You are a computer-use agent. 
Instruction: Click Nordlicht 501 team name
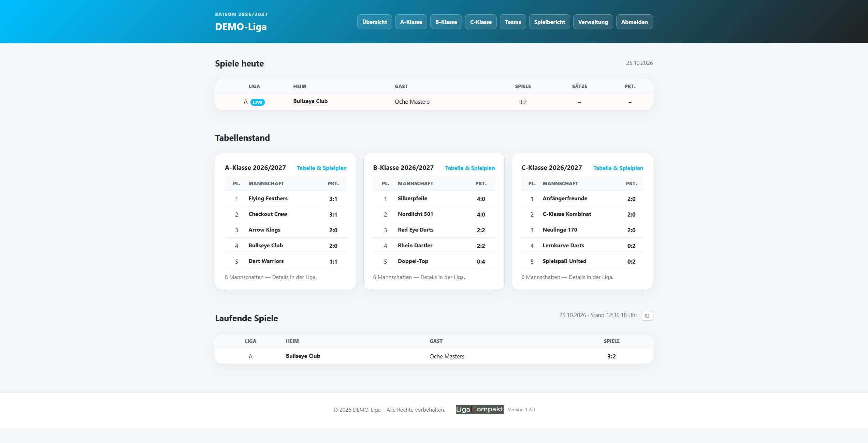point(415,214)
